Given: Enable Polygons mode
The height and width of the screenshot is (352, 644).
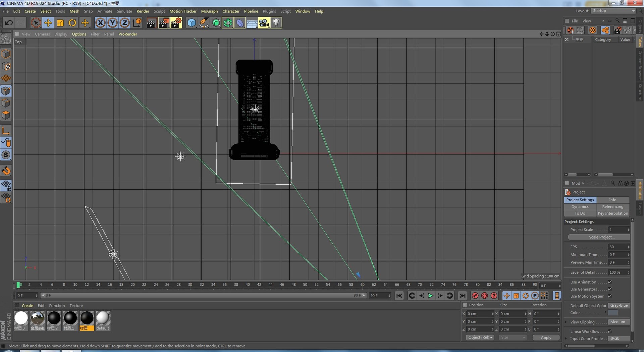Looking at the screenshot, I should pyautogui.click(x=6, y=115).
